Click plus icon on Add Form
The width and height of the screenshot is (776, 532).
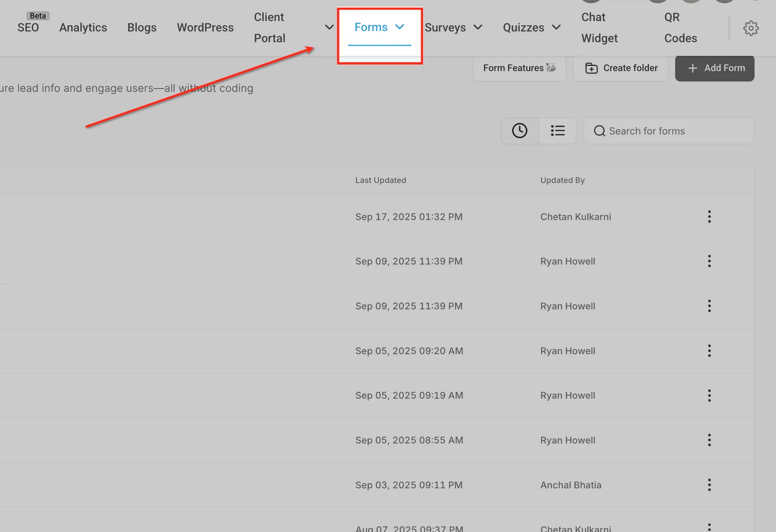[x=693, y=68]
